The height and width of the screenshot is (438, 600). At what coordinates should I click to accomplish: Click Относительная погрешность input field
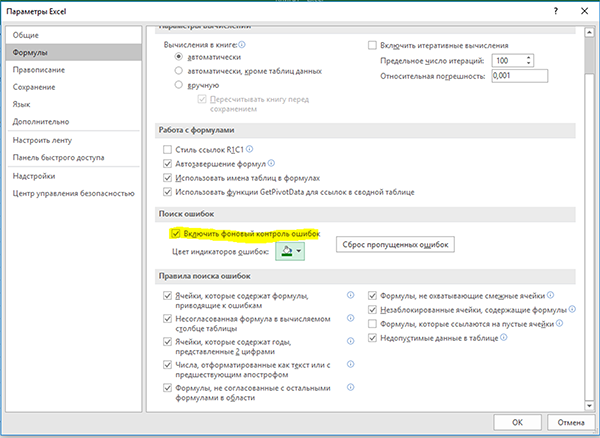tap(520, 76)
